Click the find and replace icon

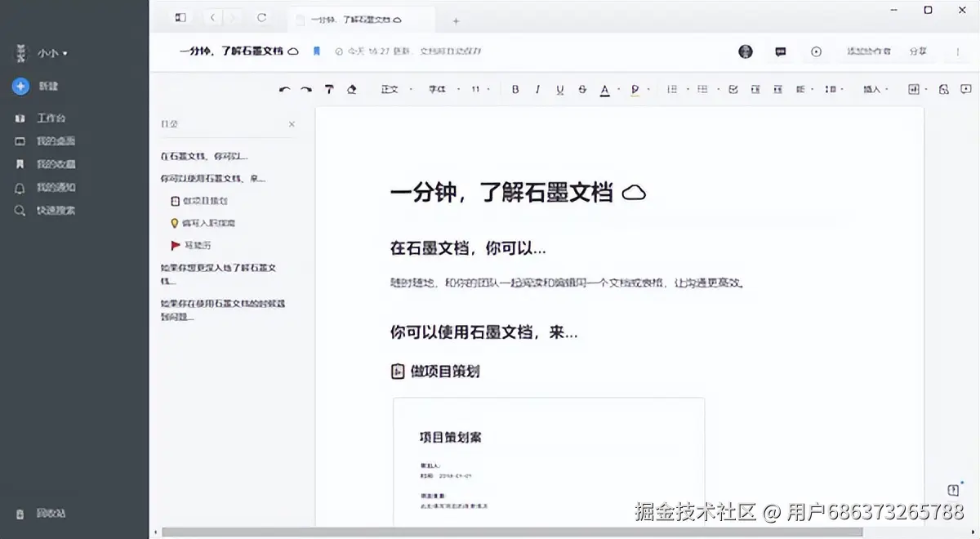pos(944,89)
